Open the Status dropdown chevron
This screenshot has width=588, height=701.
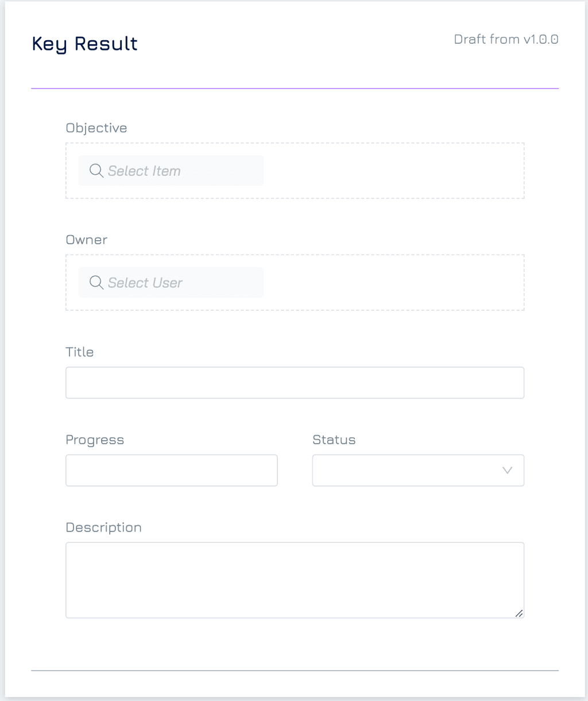click(507, 470)
